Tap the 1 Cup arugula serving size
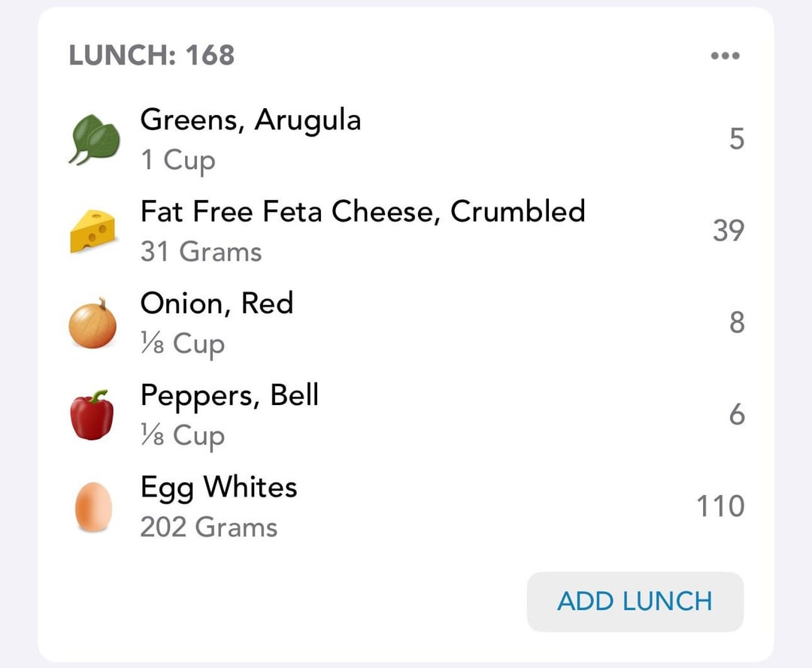The image size is (812, 668). click(177, 160)
